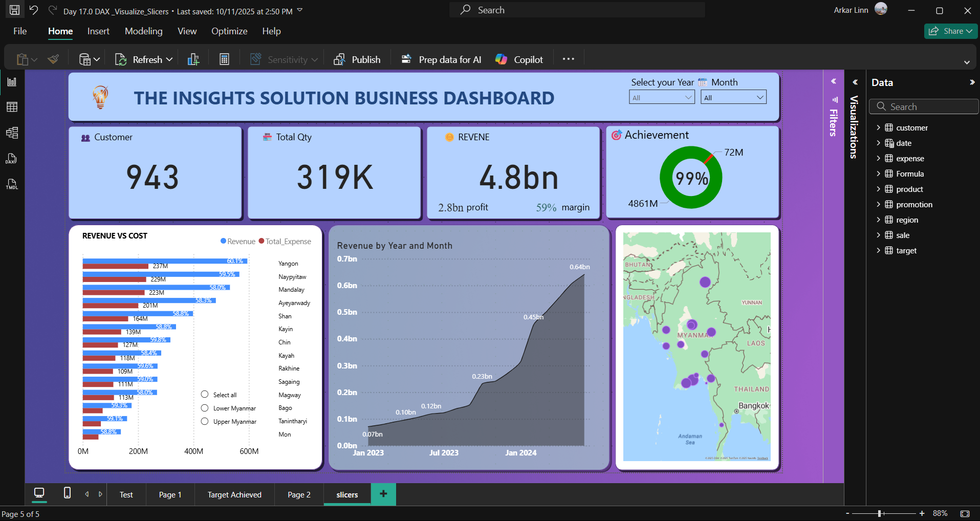This screenshot has width=980, height=521.
Task: Open the Report view icon in left sidebar
Action: [12, 82]
